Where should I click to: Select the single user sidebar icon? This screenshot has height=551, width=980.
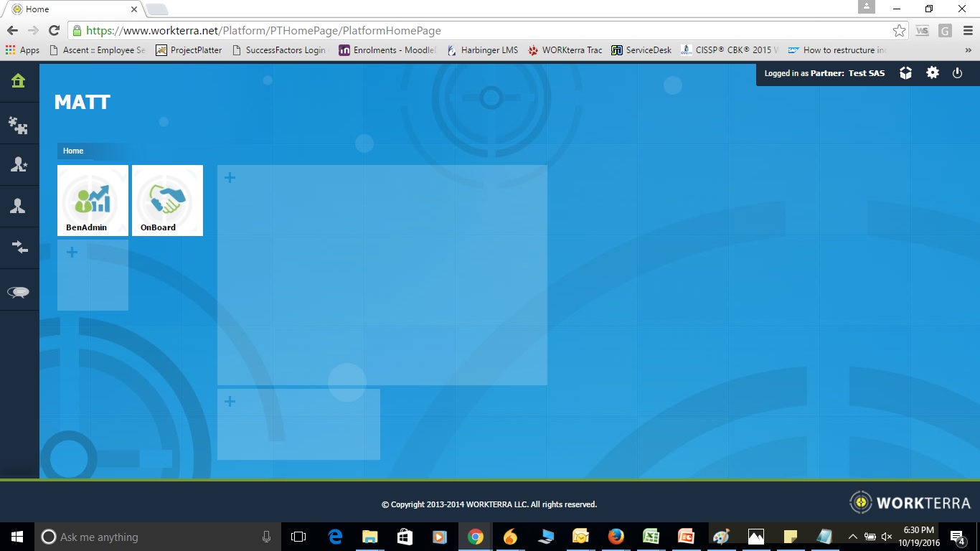[x=19, y=207]
